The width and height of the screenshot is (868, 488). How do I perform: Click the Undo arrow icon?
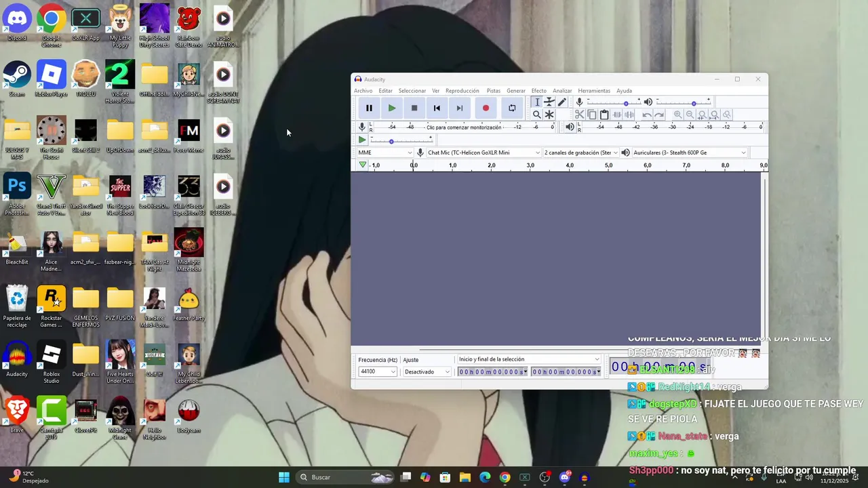click(647, 115)
